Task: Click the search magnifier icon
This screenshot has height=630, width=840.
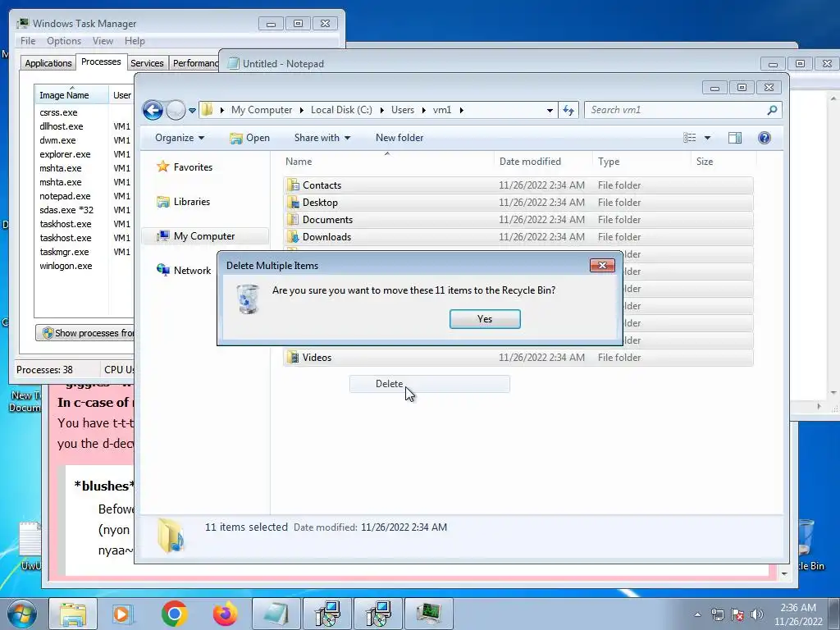Action: [x=772, y=110]
